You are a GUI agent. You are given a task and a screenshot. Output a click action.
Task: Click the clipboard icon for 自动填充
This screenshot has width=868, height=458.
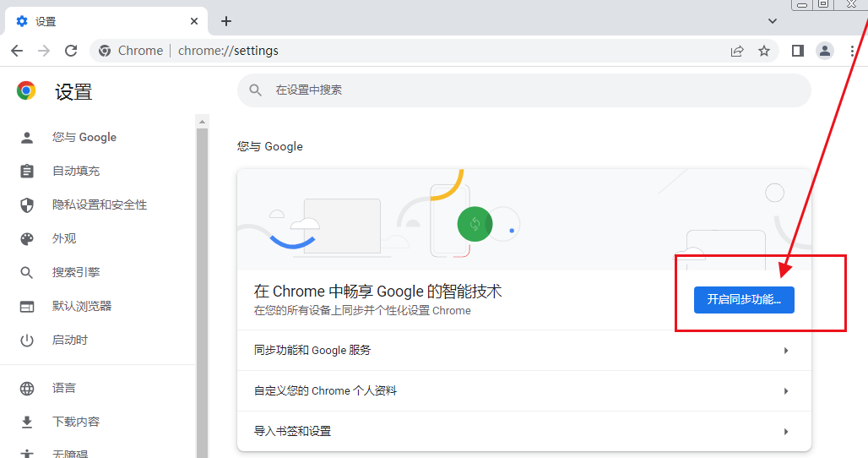[x=26, y=172]
